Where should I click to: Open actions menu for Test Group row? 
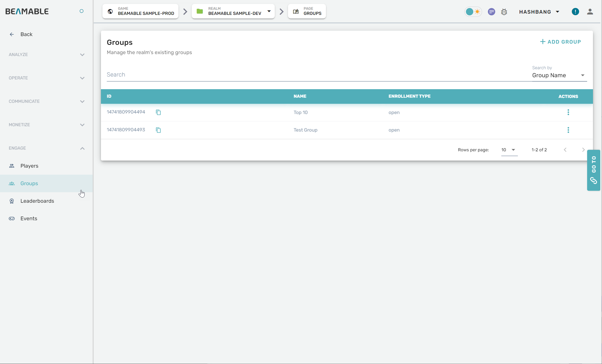[568, 130]
